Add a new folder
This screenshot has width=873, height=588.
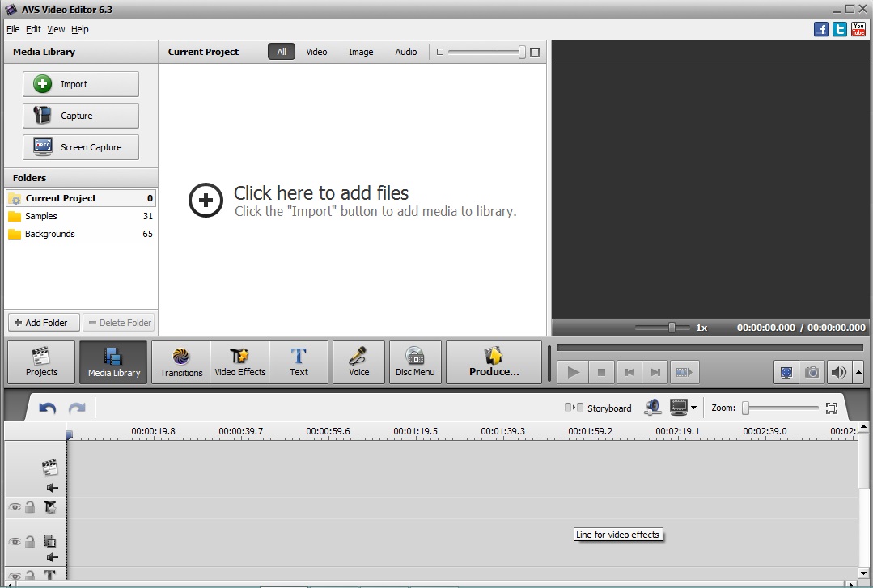pyautogui.click(x=44, y=323)
